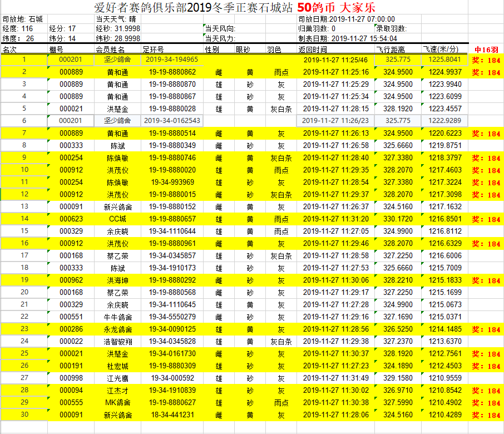The image size is (504, 434).
Task: Click the red 中16羽 label
Action: (x=487, y=50)
